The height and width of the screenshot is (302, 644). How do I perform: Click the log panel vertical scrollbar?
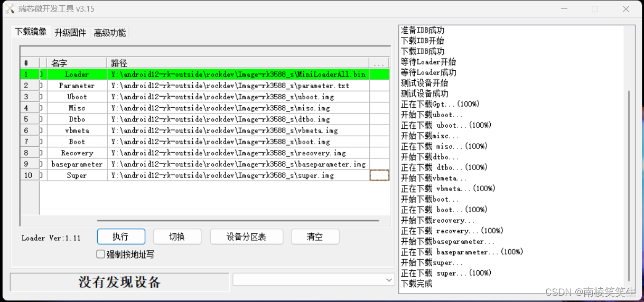point(629,185)
